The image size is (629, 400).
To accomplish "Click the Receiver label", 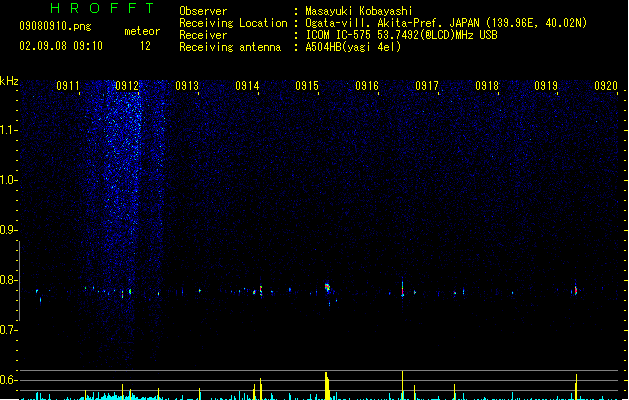I will [x=203, y=35].
